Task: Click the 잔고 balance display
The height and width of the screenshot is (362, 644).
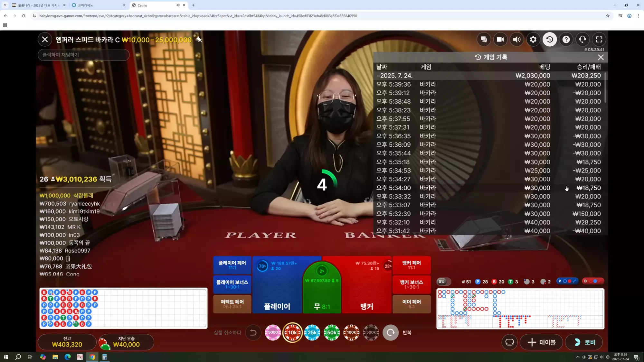Action: (x=67, y=342)
